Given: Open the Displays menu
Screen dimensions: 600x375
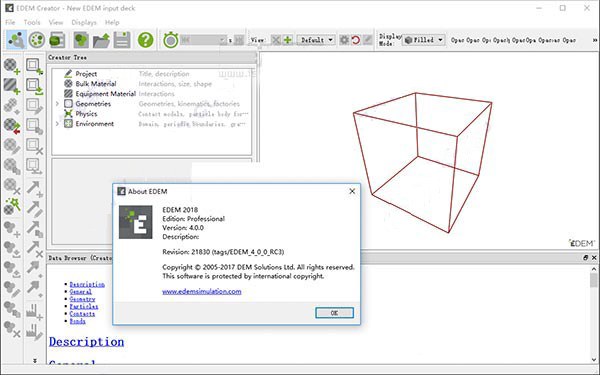Looking at the screenshot, I should [84, 23].
